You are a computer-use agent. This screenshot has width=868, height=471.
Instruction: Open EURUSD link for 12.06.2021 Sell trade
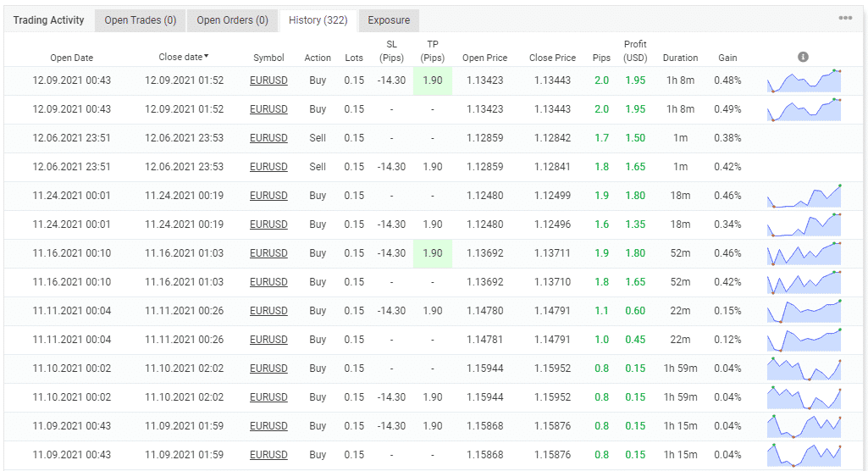pos(268,138)
